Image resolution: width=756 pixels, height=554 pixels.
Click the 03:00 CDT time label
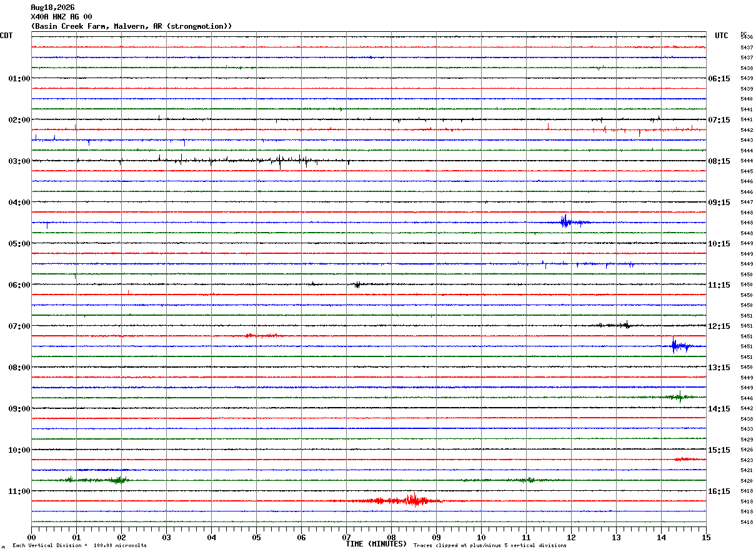19,161
